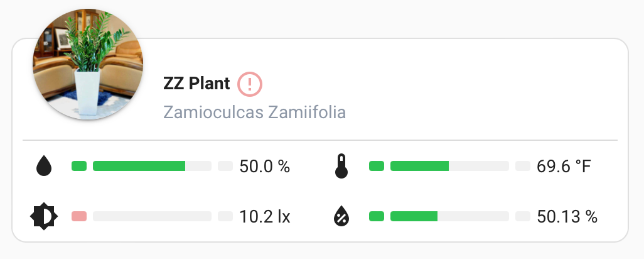
Task: Click the 69.6 °F temperature reading
Action: pyautogui.click(x=564, y=167)
